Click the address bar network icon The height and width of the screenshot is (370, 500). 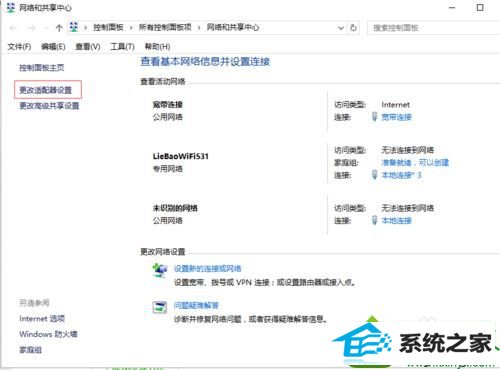point(74,27)
